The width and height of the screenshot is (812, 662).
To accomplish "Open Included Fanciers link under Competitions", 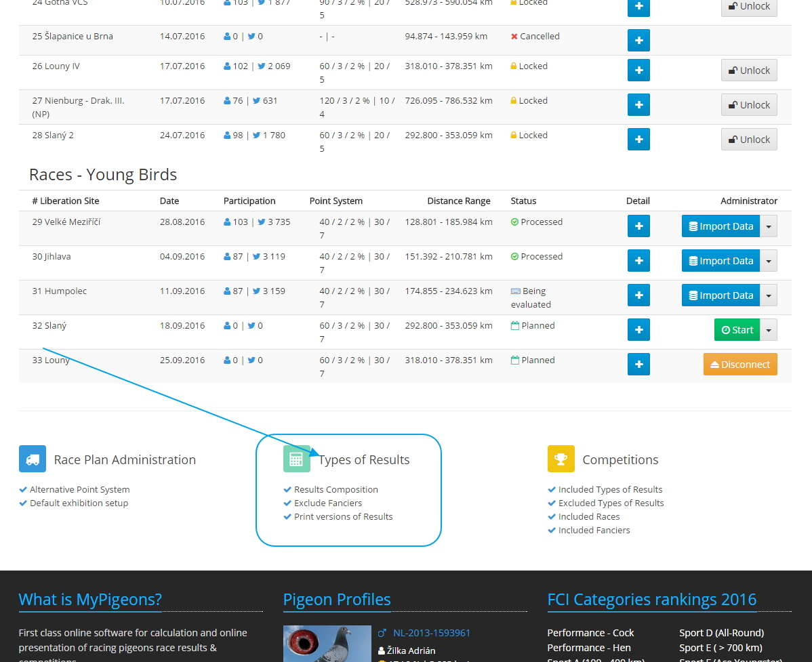I will (594, 530).
